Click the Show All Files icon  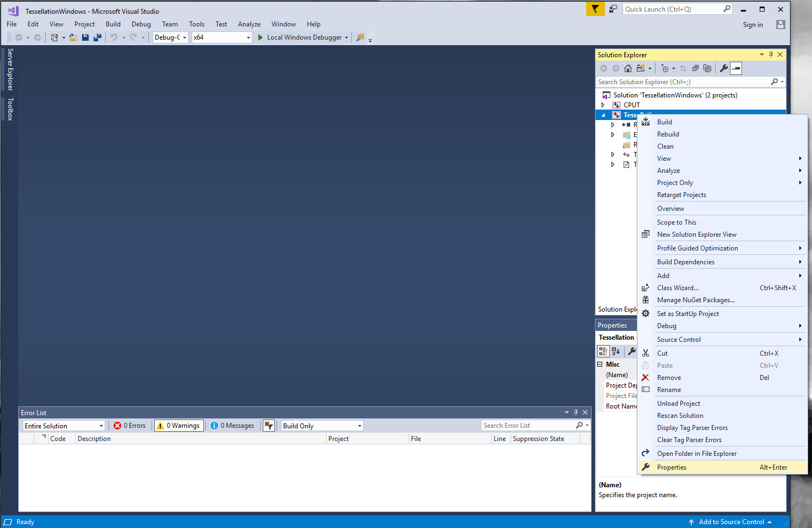707,68
